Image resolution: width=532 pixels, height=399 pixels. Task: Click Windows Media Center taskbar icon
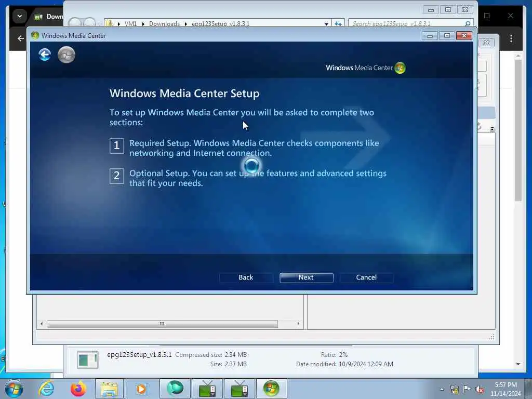click(271, 389)
